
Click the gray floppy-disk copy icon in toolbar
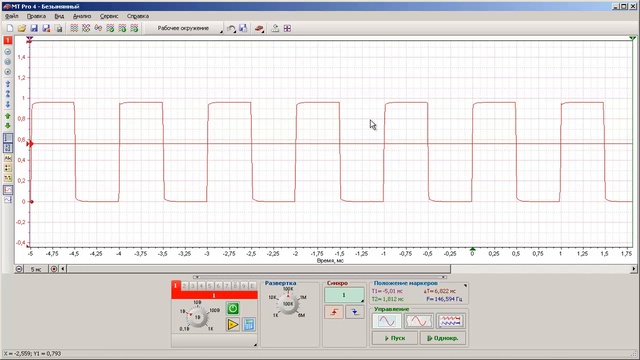click(59, 28)
